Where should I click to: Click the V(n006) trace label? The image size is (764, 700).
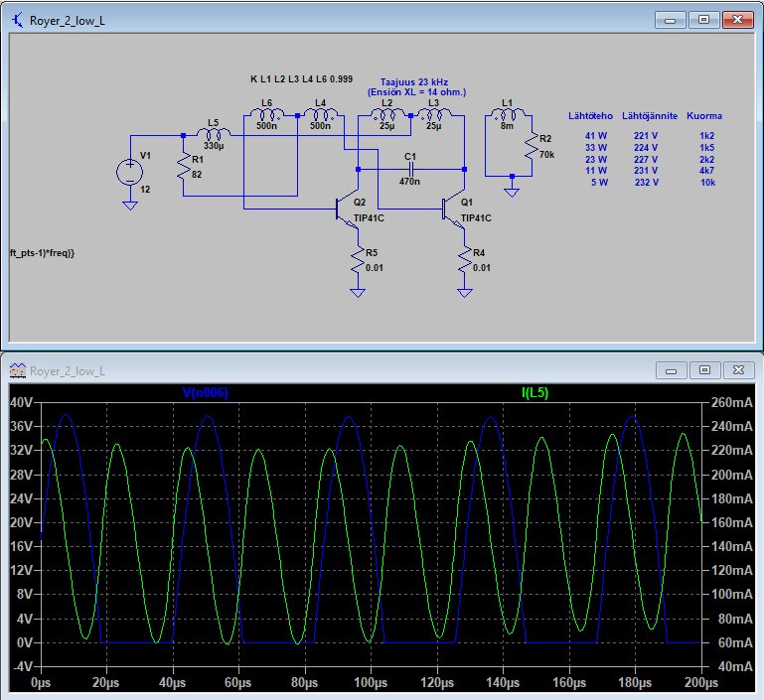(x=206, y=393)
